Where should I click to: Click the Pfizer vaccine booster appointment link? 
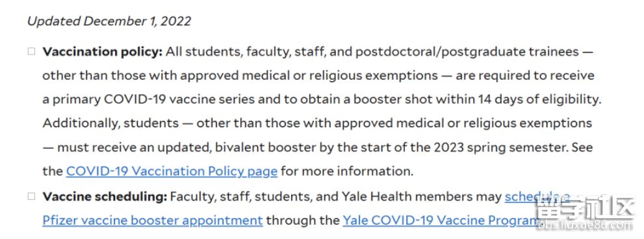152,221
